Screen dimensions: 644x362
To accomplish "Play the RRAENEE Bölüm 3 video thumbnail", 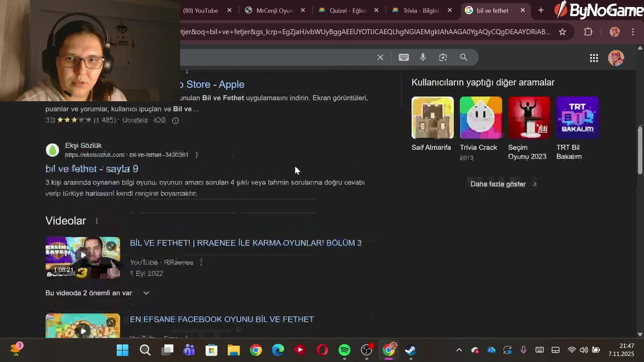I will click(x=83, y=257).
